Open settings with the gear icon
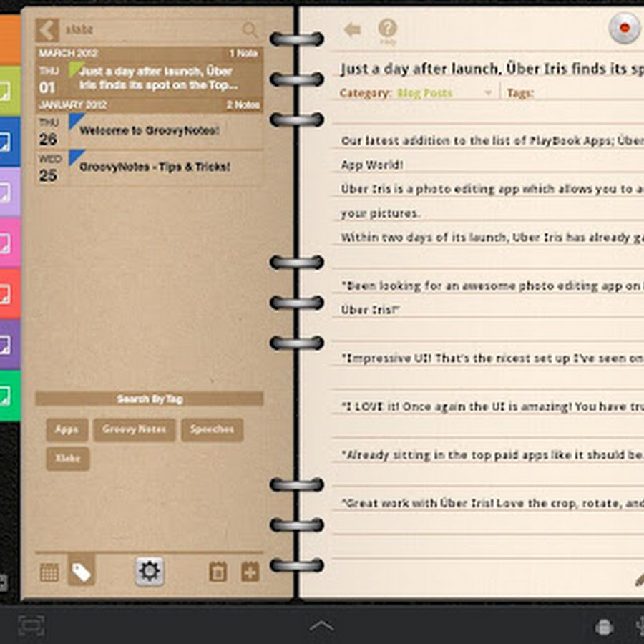Screen dimensions: 644x644 click(150, 571)
